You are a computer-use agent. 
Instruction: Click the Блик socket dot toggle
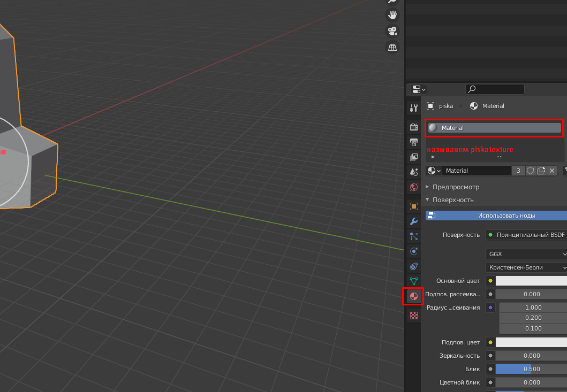pyautogui.click(x=490, y=369)
